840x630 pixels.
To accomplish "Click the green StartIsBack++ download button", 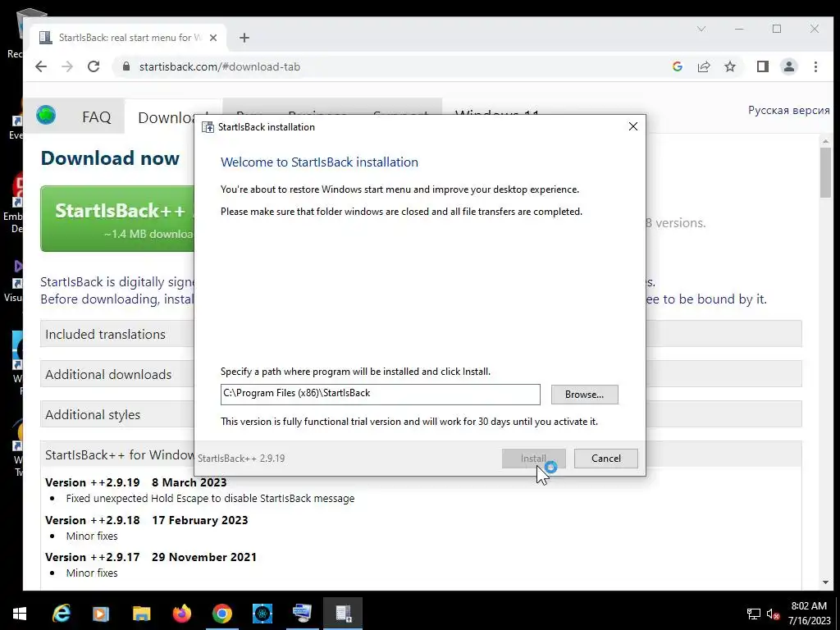I will [118, 218].
